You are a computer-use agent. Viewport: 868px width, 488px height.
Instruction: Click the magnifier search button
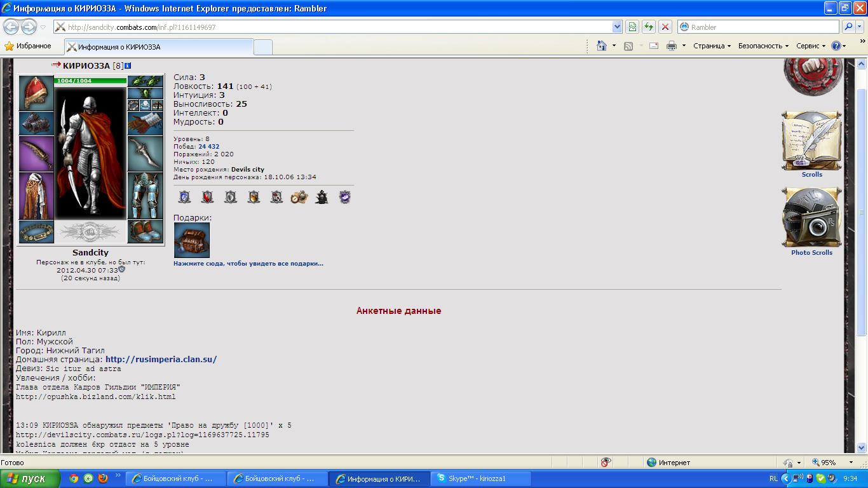(x=848, y=27)
